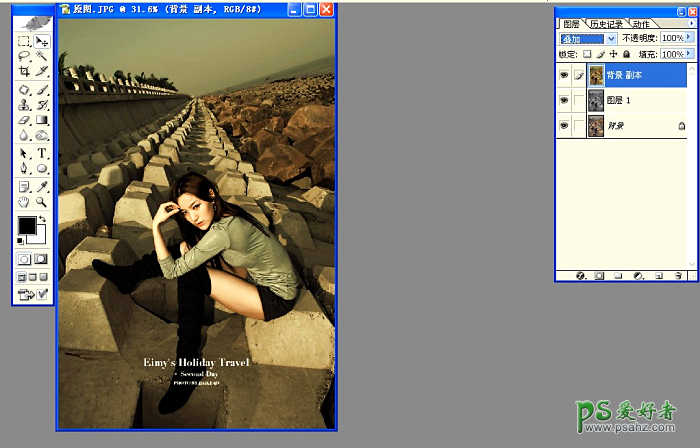
Task: Expand the 不透明度 opacity slider arrow
Action: (691, 38)
